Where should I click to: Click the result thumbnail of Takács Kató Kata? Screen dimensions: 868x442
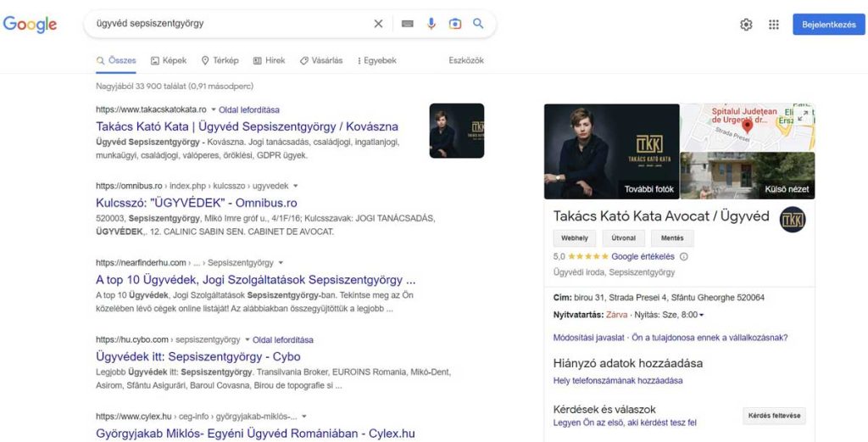[x=457, y=131]
